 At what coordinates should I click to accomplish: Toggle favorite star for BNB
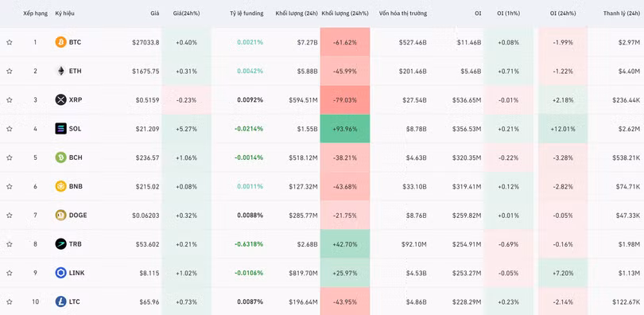pyautogui.click(x=9, y=186)
